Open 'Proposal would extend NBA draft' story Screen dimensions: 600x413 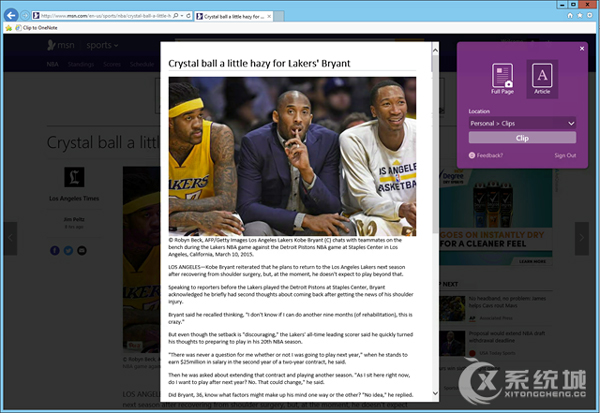[x=507, y=336]
